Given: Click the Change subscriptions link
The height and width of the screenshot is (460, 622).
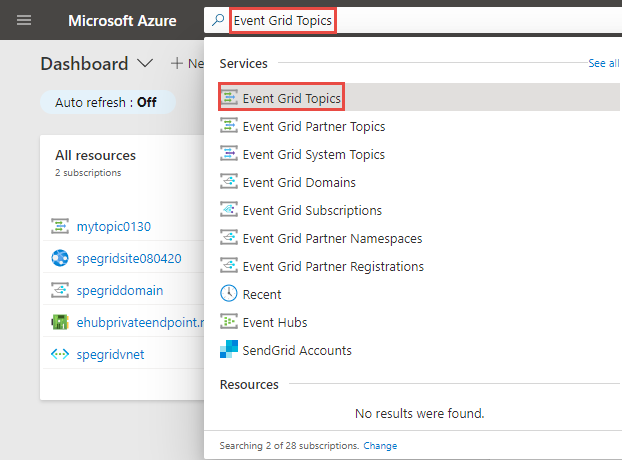Looking at the screenshot, I should click(380, 445).
